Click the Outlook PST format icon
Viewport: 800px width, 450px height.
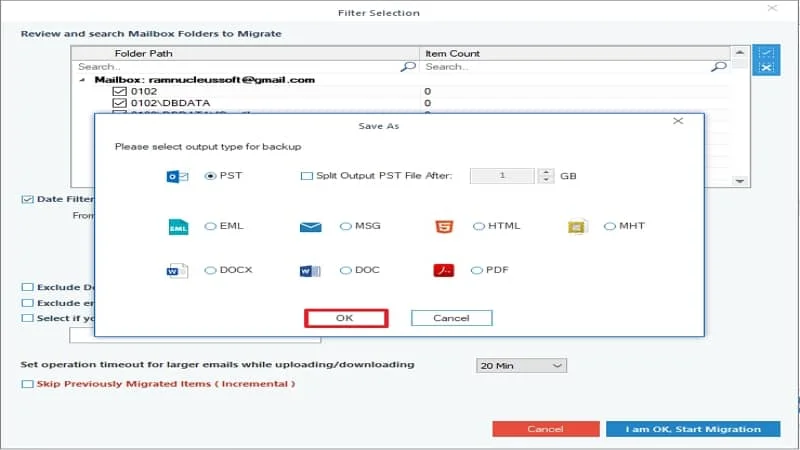coord(177,177)
